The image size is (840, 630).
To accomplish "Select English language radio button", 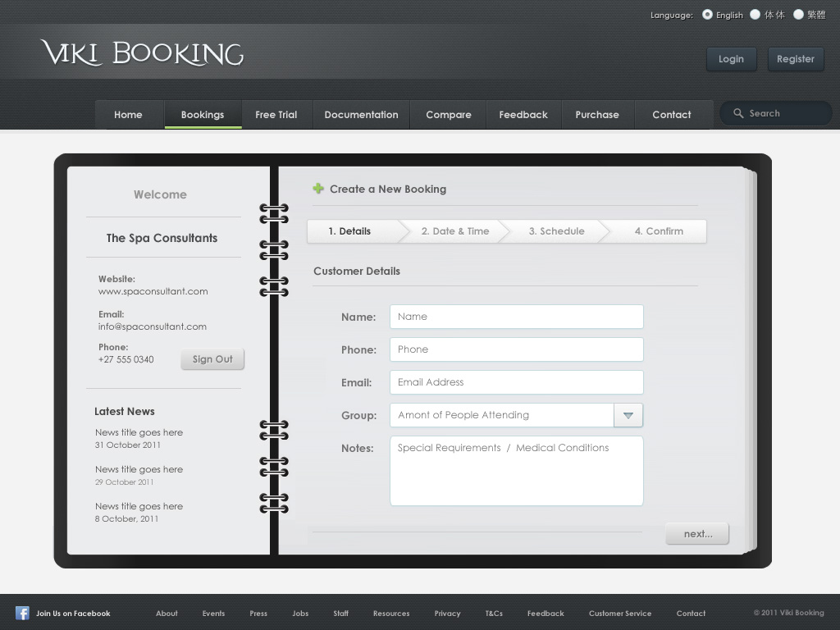I will click(707, 14).
